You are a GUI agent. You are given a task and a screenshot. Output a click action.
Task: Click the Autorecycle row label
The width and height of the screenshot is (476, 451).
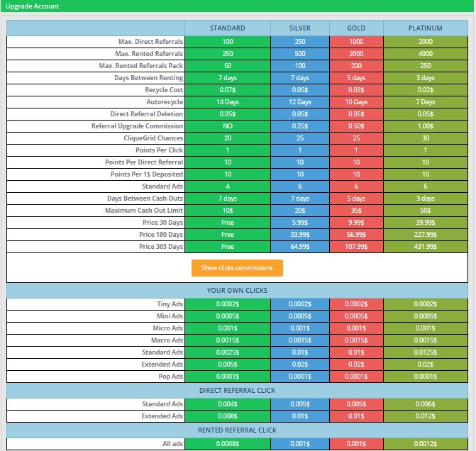click(165, 102)
